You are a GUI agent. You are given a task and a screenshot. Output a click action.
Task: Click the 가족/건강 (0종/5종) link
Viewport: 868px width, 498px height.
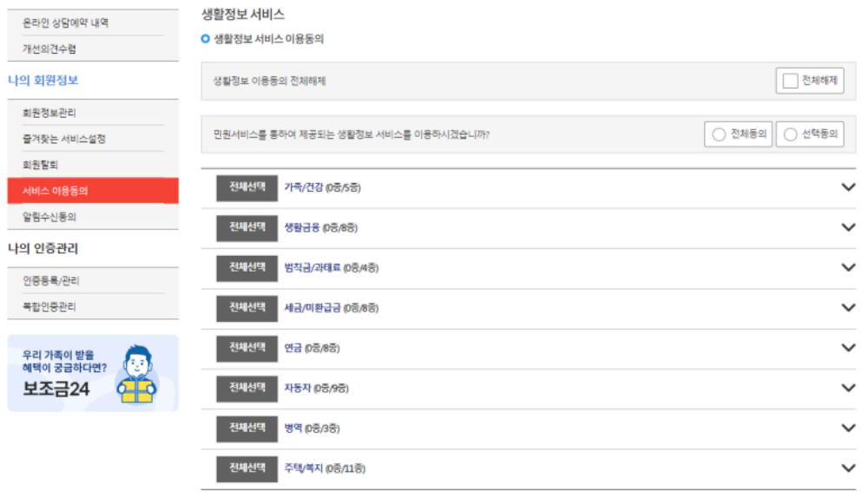point(322,187)
